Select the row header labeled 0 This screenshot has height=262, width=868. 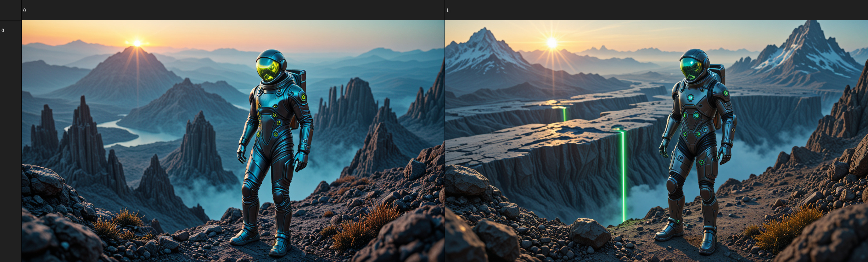tap(11, 141)
